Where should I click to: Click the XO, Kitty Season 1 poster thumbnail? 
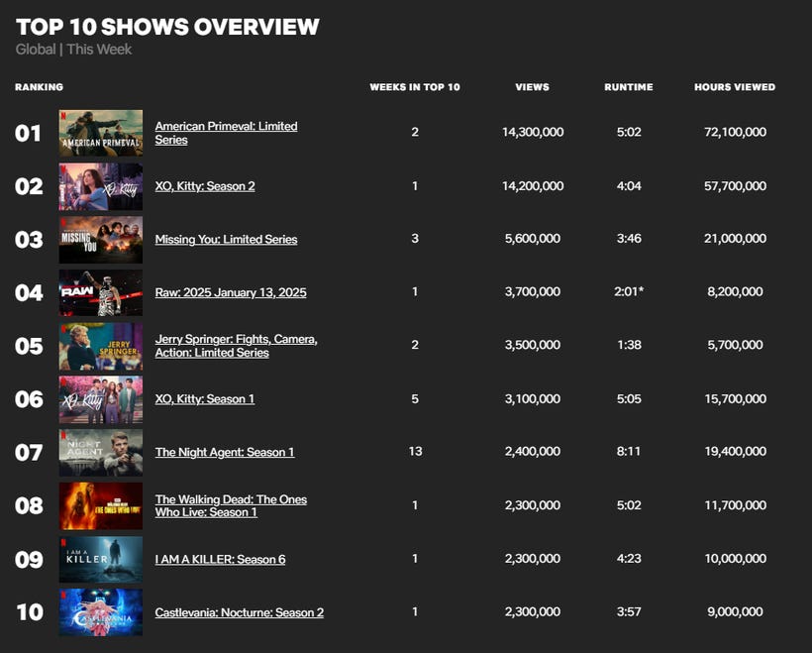[x=100, y=399]
